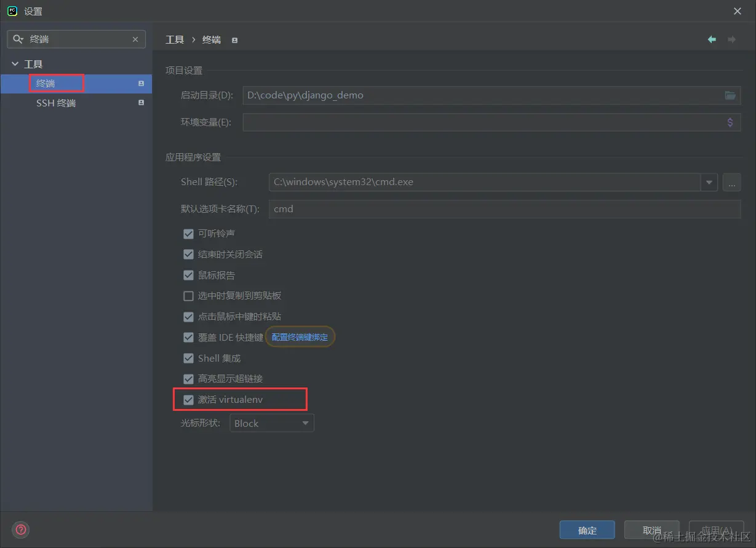Click 项目设置 section heading

click(184, 71)
